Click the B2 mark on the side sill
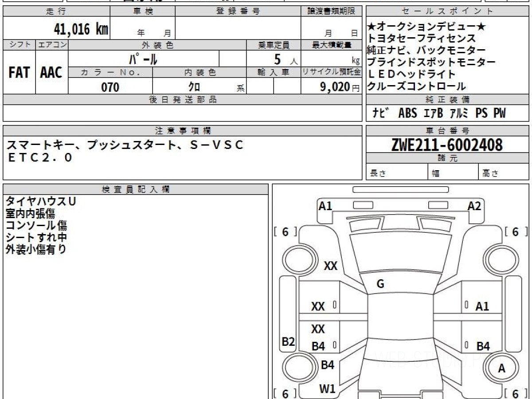Viewport: 532px width, 399px height. pyautogui.click(x=289, y=341)
